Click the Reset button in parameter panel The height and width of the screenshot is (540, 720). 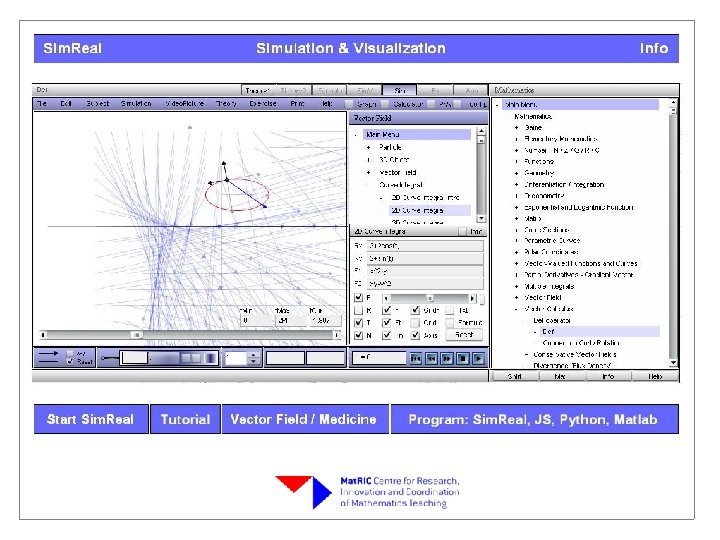click(x=464, y=335)
